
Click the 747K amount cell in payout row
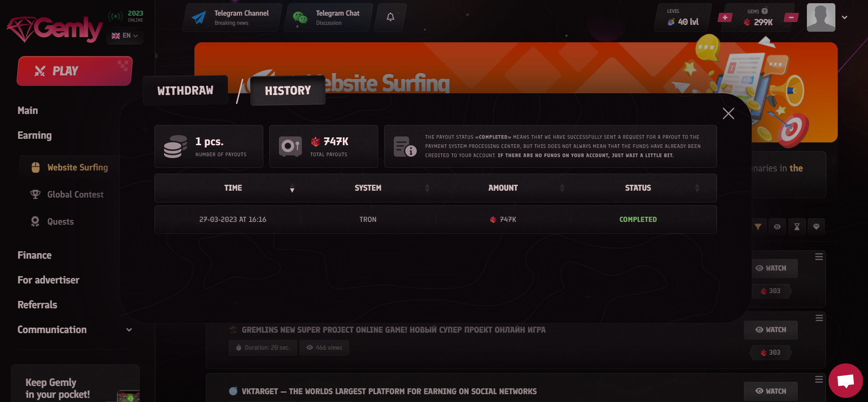click(x=503, y=220)
